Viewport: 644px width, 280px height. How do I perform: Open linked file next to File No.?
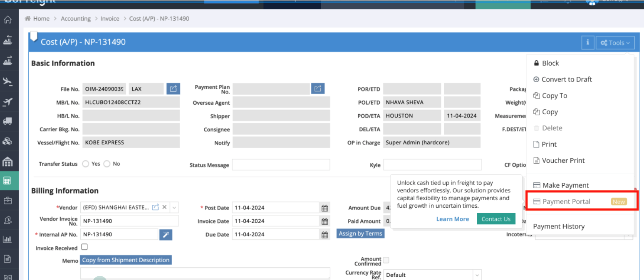point(173,89)
